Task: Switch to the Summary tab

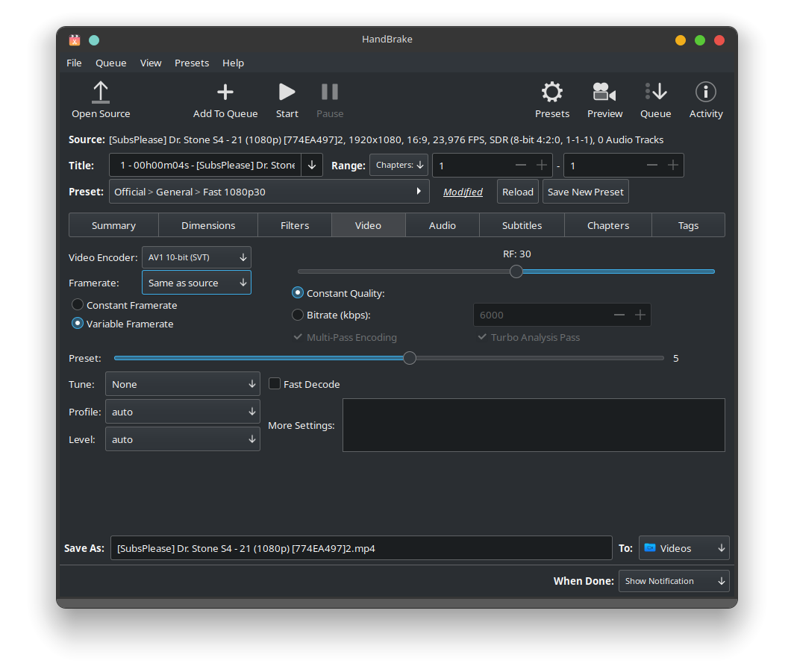Action: [113, 225]
